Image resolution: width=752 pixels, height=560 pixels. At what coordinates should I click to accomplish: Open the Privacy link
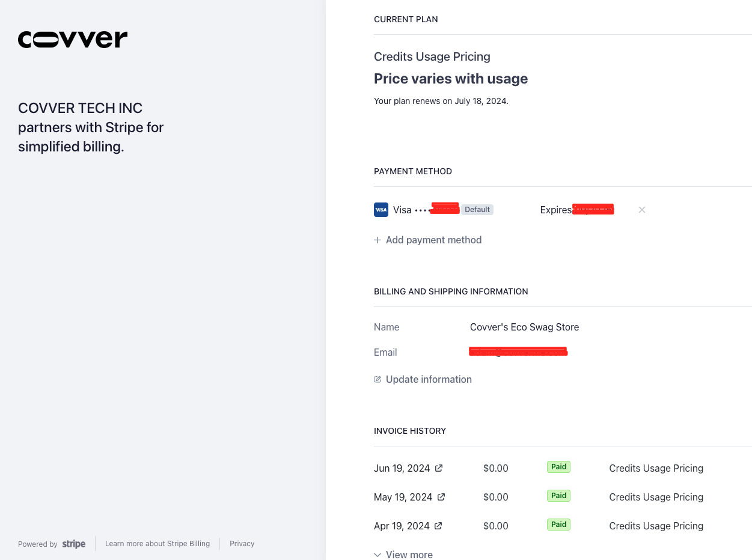(x=242, y=544)
